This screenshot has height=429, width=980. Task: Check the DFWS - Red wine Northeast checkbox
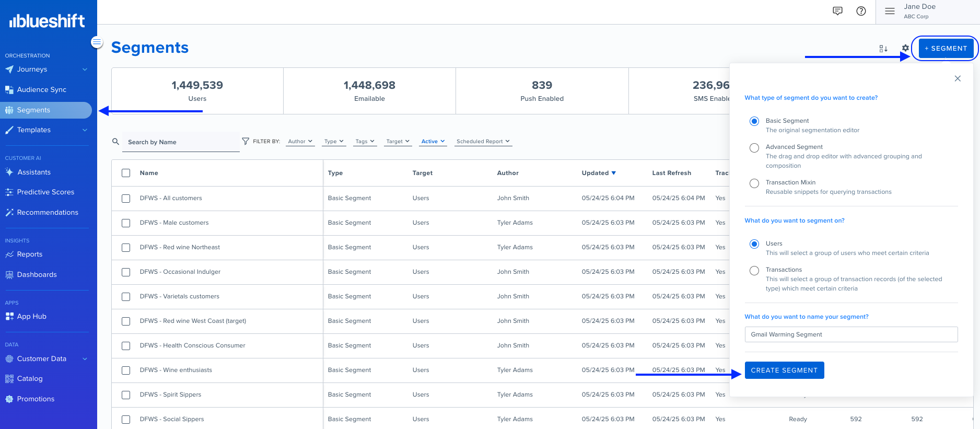pos(126,248)
